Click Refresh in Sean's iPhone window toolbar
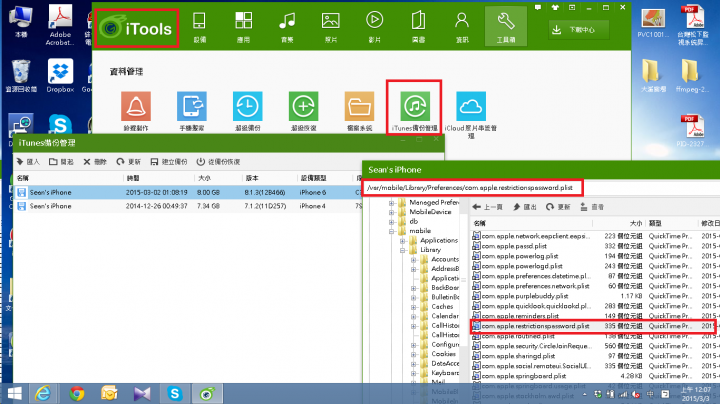Image resolution: width=720 pixels, height=404 pixels. pyautogui.click(x=558, y=207)
